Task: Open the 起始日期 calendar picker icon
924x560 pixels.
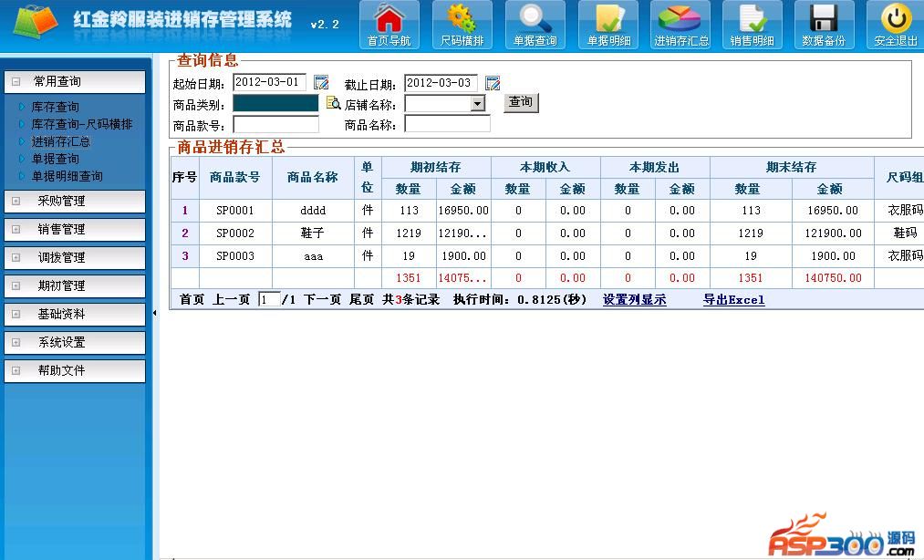Action: point(321,83)
